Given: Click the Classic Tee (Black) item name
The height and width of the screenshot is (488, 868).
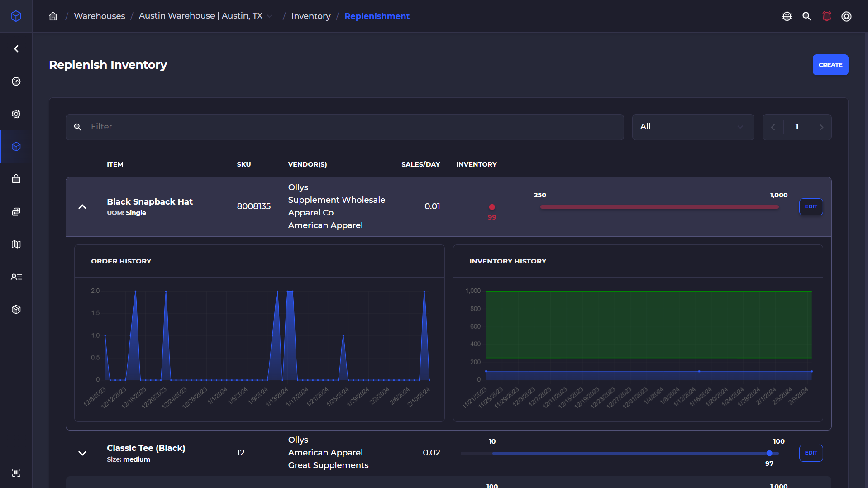Looking at the screenshot, I should click(146, 448).
